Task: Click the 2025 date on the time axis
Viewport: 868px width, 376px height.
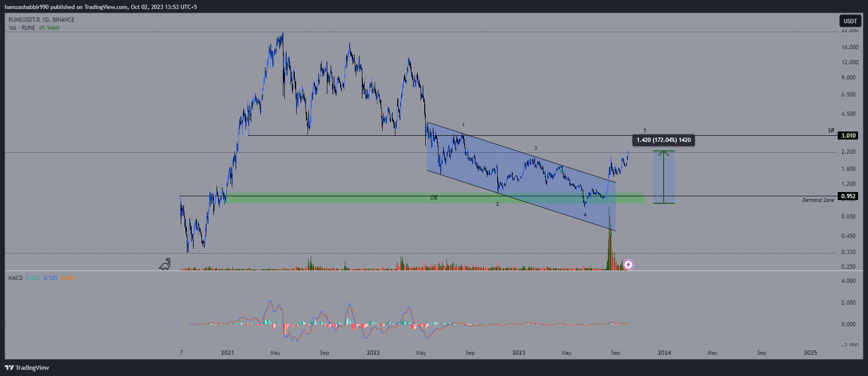Action: (810, 353)
